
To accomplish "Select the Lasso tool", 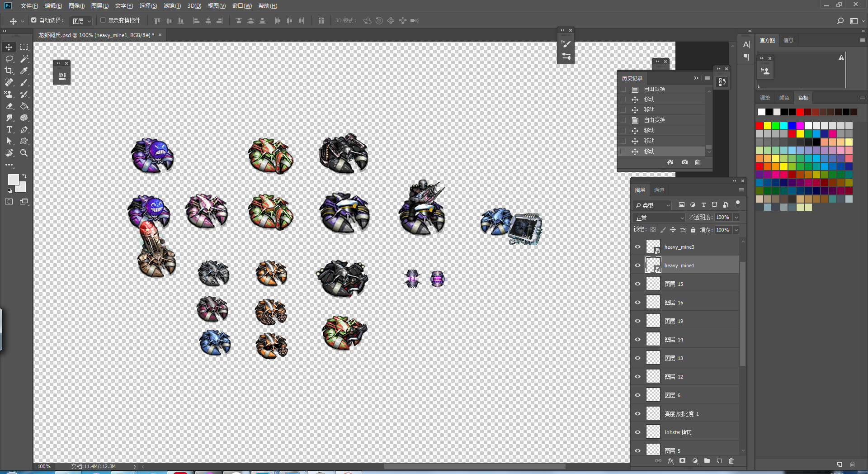I will [x=9, y=59].
